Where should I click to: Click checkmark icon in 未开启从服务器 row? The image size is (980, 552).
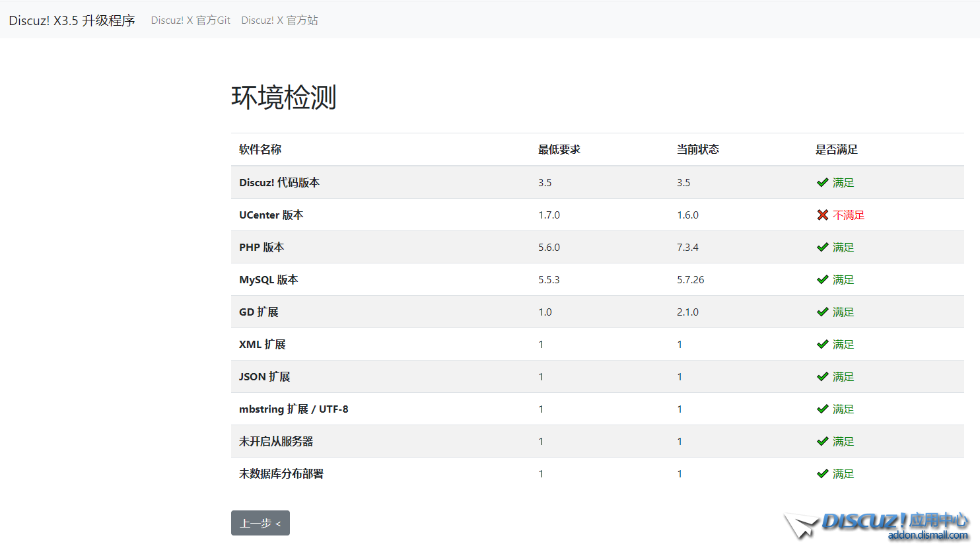pos(822,441)
